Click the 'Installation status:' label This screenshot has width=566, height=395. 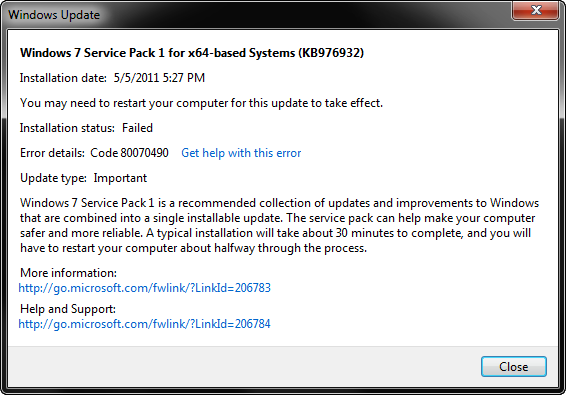67,128
